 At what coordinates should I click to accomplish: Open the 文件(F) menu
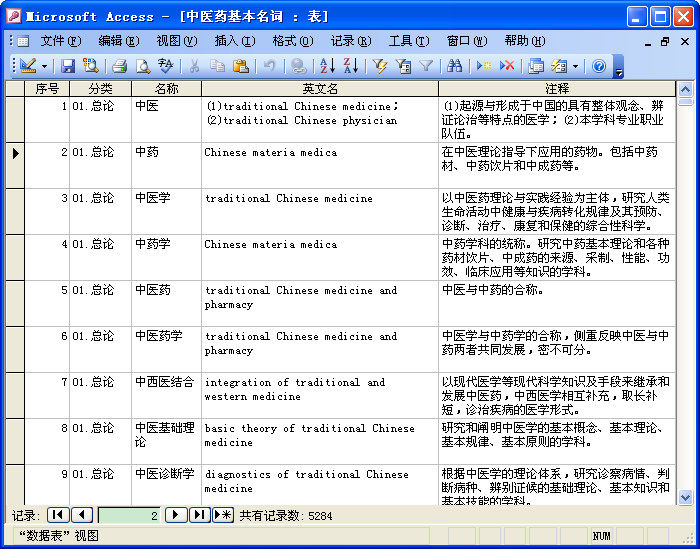pos(61,41)
